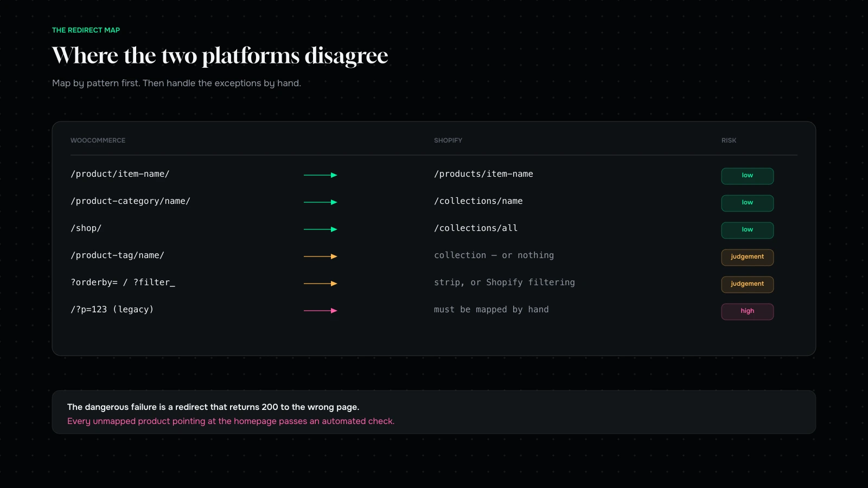
Task: Click the judgement badge for the ?orderby= row
Action: point(747,284)
